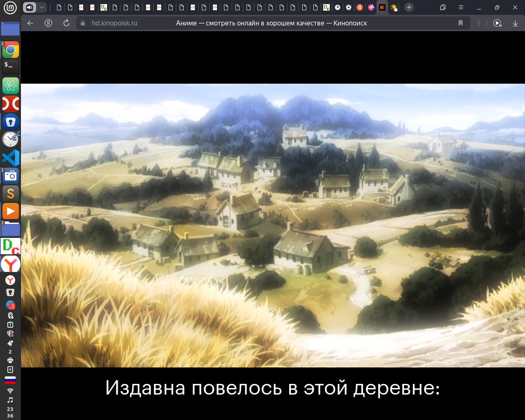
Task: Open the orange media player in the dock
Action: point(11,212)
